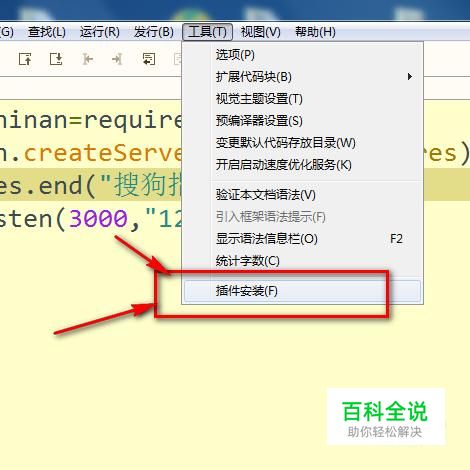Open the 运行(R) menu

point(100,32)
